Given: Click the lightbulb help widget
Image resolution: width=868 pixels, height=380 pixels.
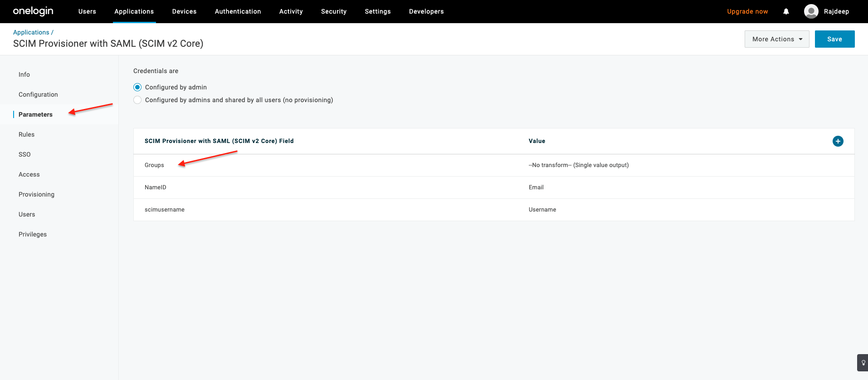Looking at the screenshot, I should coord(863,363).
